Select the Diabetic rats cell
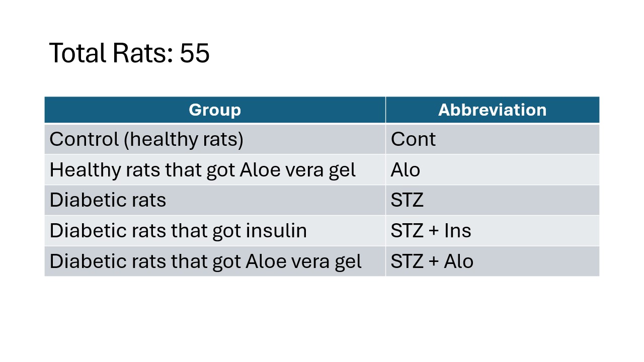 (215, 200)
